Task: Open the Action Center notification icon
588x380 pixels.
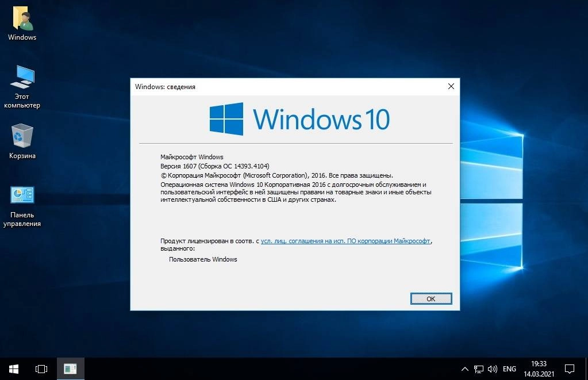Action: click(x=570, y=369)
